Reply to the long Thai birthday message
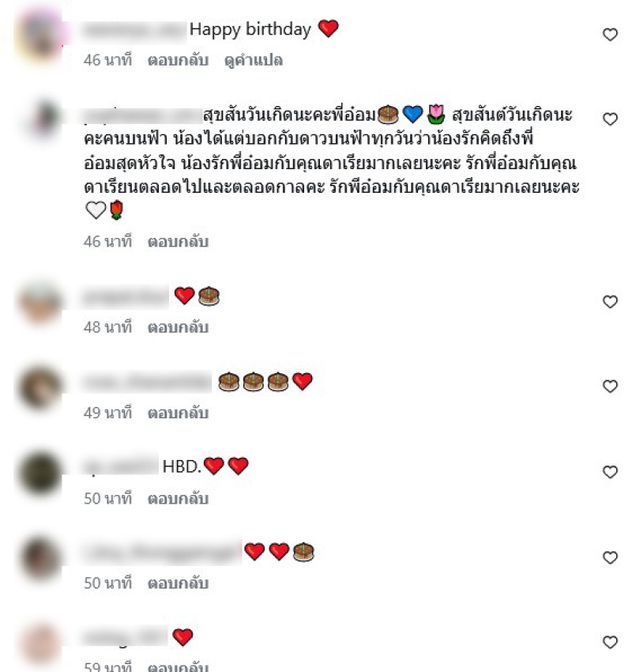Image resolution: width=632 pixels, height=672 pixels. (x=178, y=242)
